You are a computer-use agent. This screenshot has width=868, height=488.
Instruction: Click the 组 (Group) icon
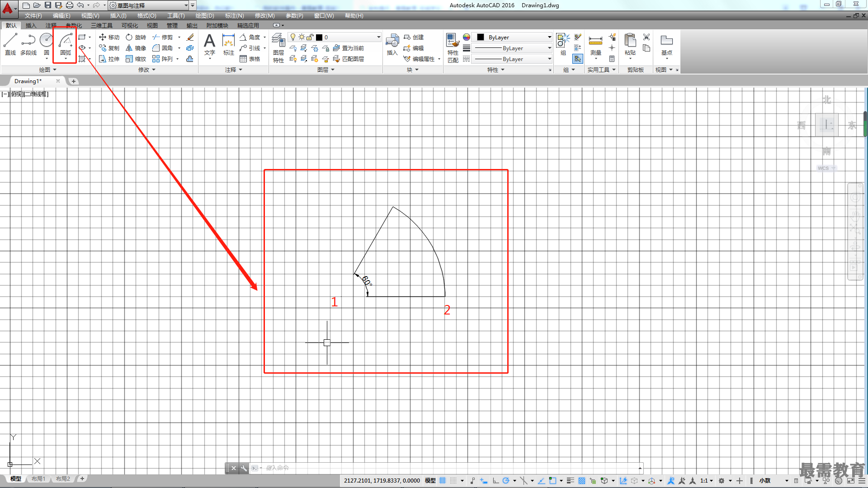click(x=563, y=44)
